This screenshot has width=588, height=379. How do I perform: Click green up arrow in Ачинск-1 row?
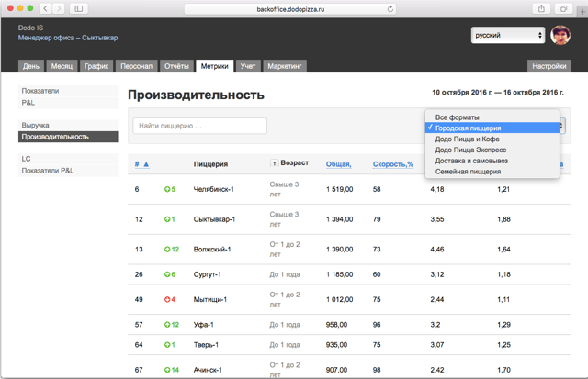(167, 370)
